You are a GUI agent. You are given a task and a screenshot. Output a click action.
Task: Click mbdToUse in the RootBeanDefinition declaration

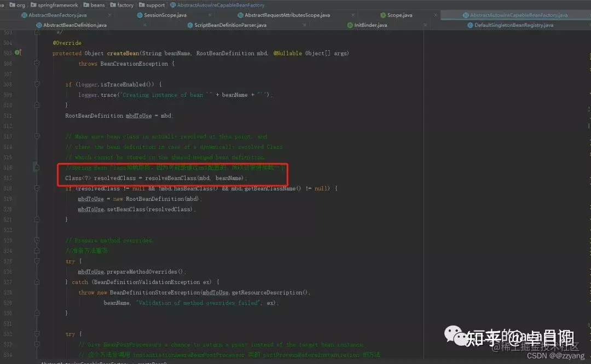(138, 115)
